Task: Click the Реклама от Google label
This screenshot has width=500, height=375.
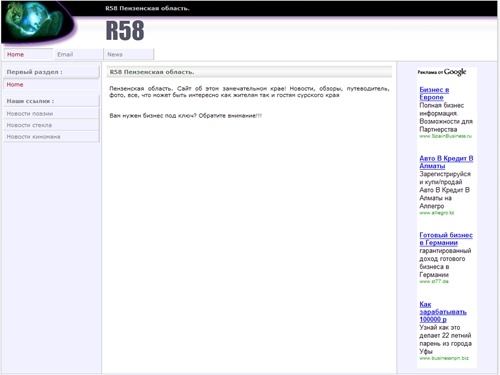Action: [x=442, y=72]
